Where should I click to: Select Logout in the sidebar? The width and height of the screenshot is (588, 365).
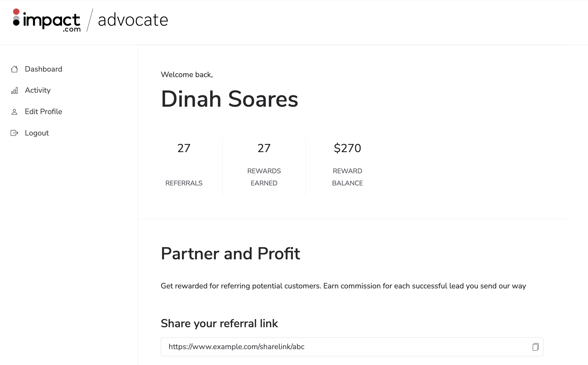pos(37,133)
